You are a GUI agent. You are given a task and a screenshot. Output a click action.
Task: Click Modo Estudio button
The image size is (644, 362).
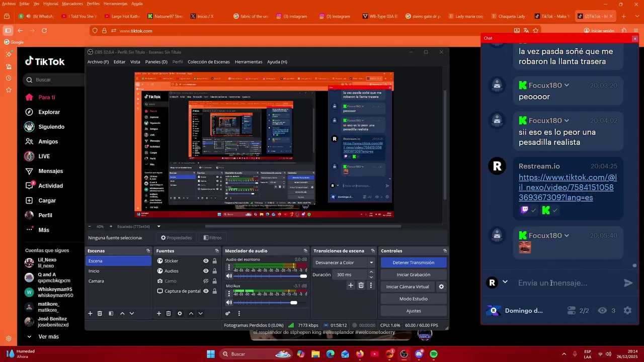click(x=414, y=299)
